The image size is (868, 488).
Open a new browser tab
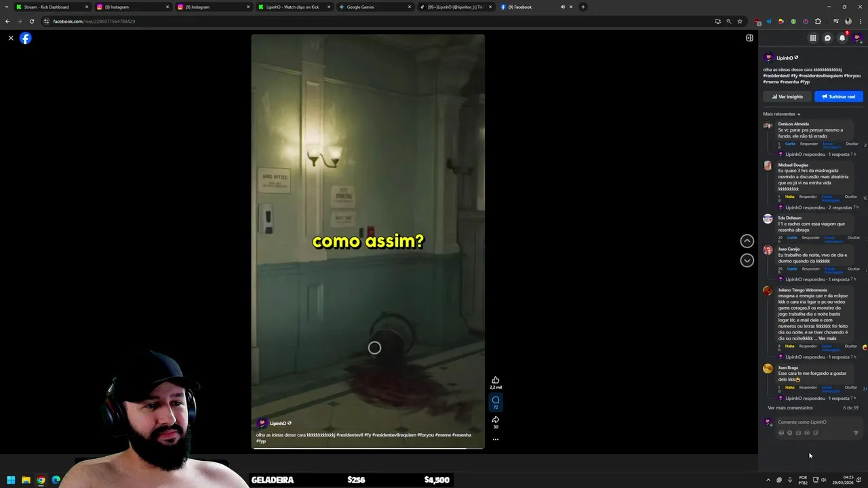(x=583, y=7)
